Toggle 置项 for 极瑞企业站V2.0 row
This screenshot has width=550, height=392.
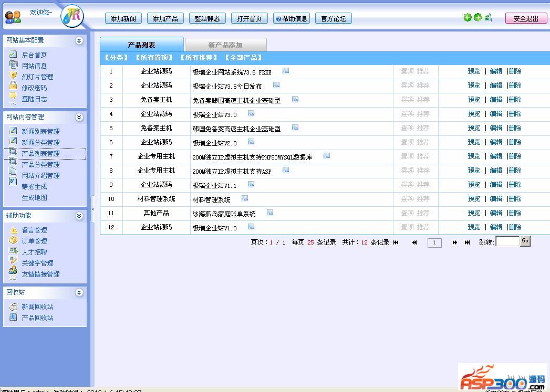pos(407,142)
